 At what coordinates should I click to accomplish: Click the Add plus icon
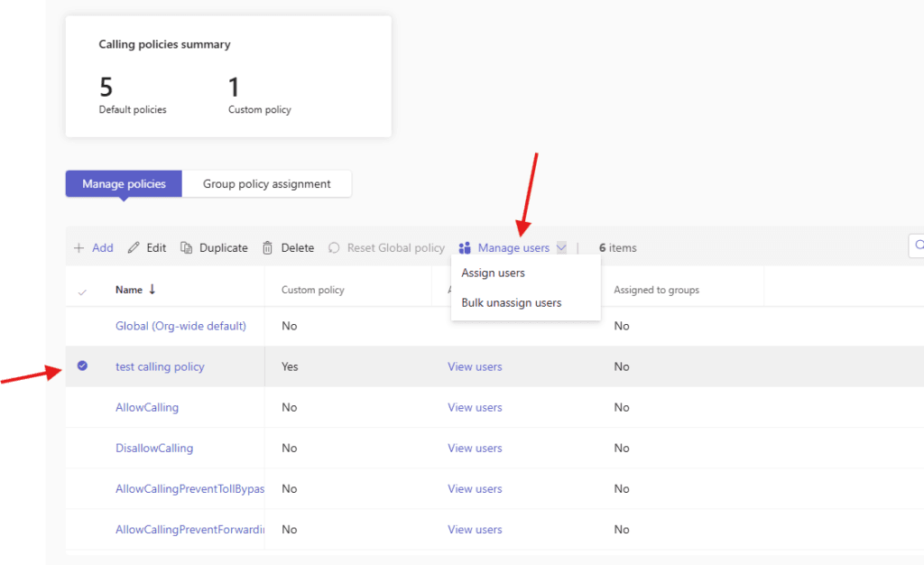(79, 248)
